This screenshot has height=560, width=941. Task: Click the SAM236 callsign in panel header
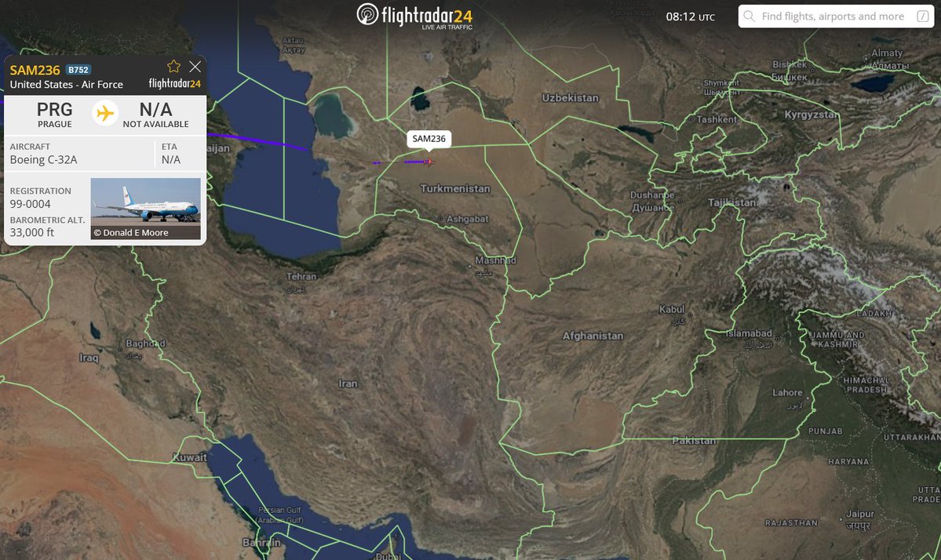35,70
